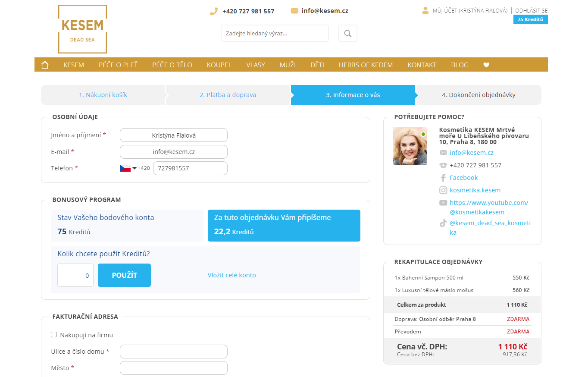Click the price without VAT 917,36 Kč
588x377 pixels.
click(x=515, y=355)
